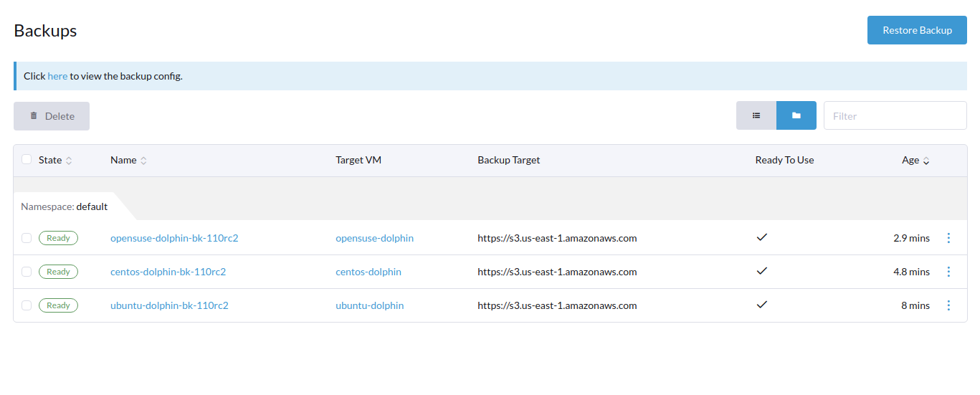Image resolution: width=980 pixels, height=395 pixels.
Task: Open actions menu for opensuse-dolphin-bk-110rc2 row
Action: (948, 238)
